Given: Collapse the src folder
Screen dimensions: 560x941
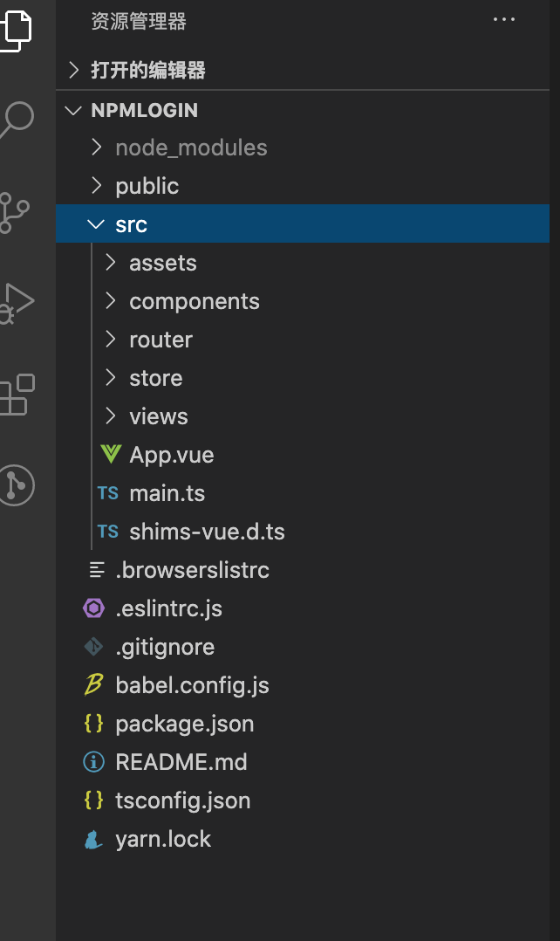Looking at the screenshot, I should click(x=131, y=224).
